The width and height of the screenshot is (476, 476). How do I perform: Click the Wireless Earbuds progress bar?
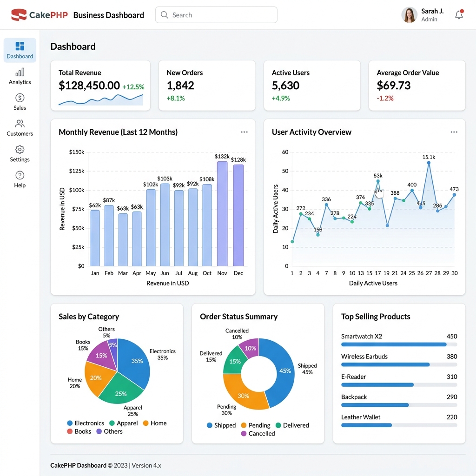pyautogui.click(x=399, y=364)
